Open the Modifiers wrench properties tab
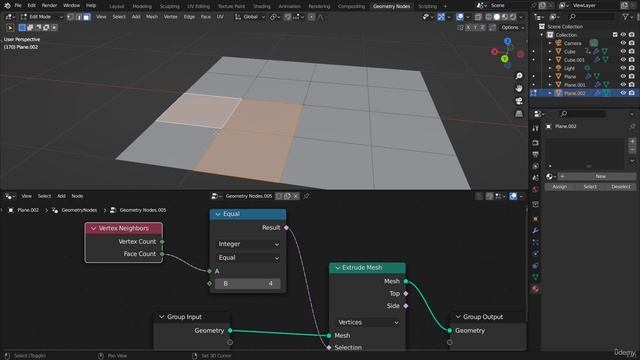Viewport: 640px width, 360px height. point(536,231)
